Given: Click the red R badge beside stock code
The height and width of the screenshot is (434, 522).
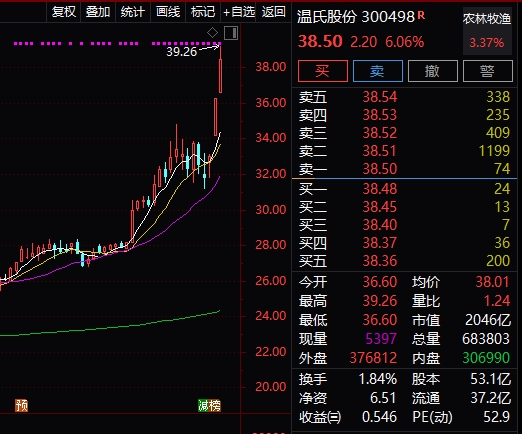Looking at the screenshot, I should coord(421,15).
